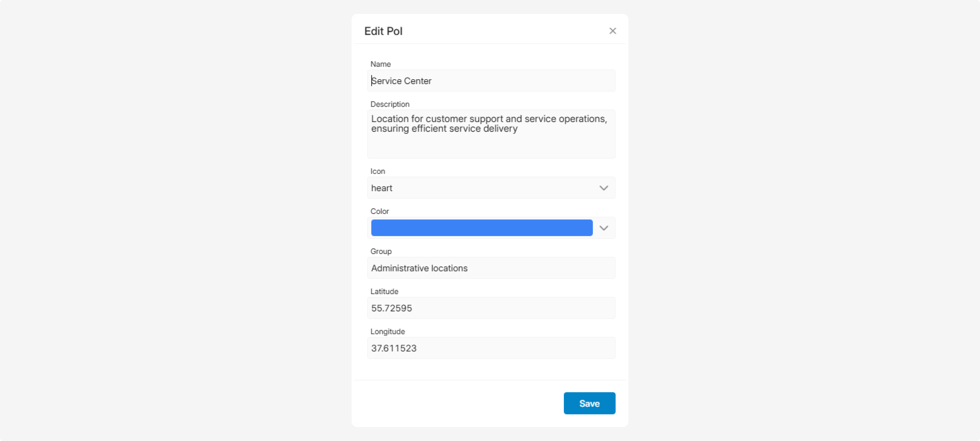This screenshot has height=441, width=980.
Task: Open the Icon dropdown showing heart
Action: [482, 188]
